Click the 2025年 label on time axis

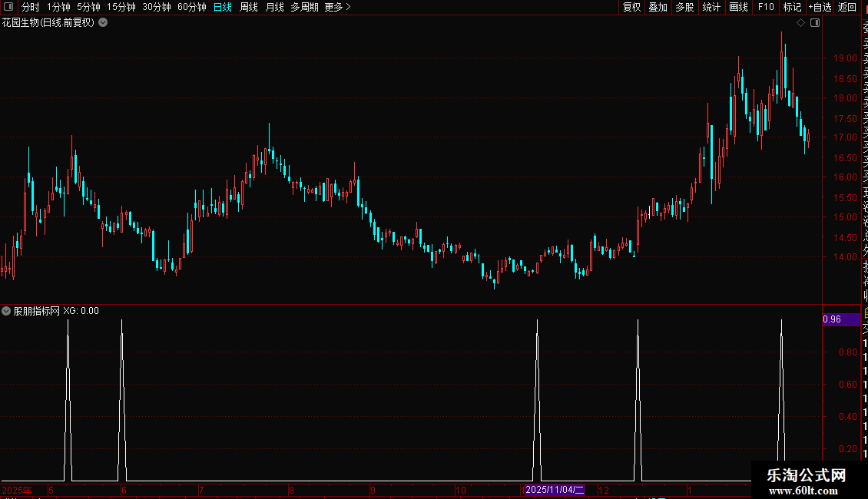(17, 490)
